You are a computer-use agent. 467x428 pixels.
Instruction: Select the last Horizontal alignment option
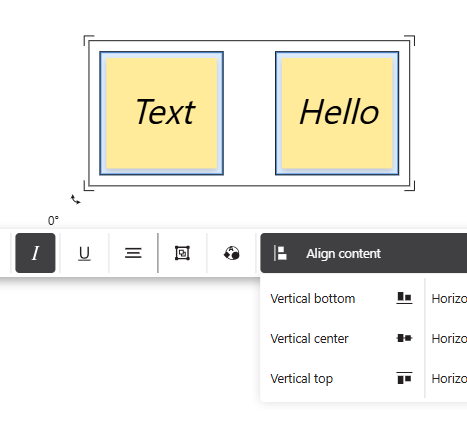click(x=449, y=378)
